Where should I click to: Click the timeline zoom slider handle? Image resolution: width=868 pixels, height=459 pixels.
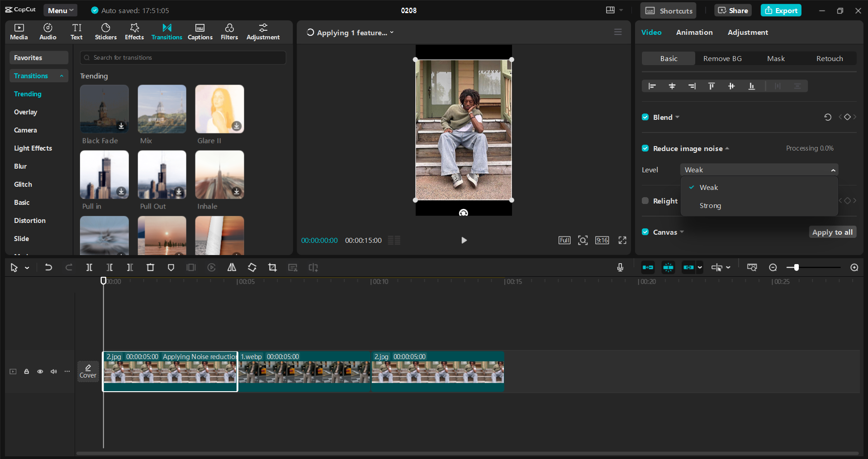click(796, 268)
